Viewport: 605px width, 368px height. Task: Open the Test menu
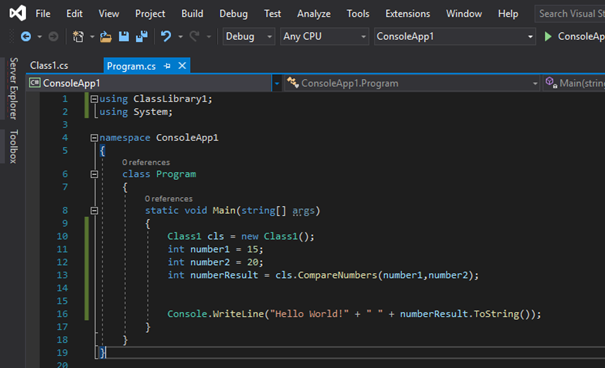click(272, 14)
